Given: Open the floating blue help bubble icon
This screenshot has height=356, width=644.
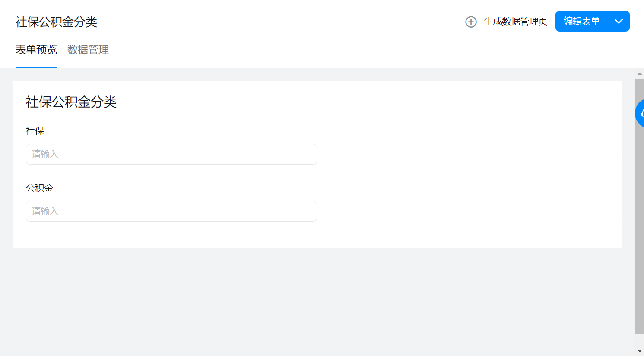Looking at the screenshot, I should pos(640,113).
